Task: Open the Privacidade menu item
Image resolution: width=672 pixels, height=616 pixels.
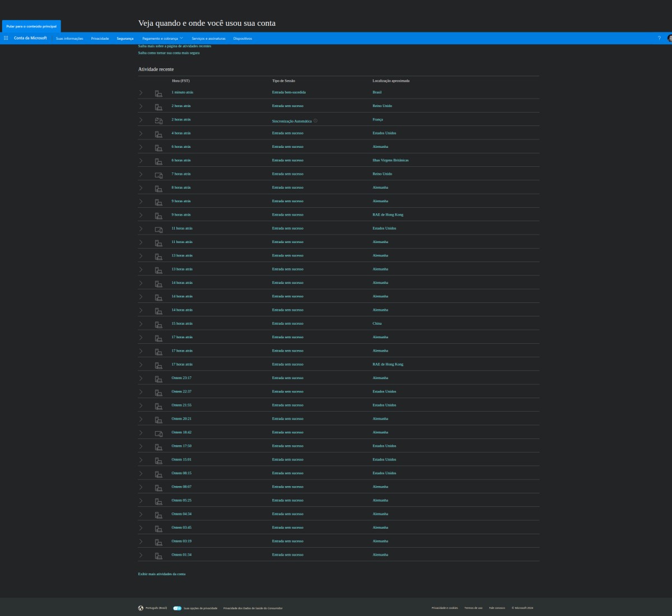Action: (100, 39)
